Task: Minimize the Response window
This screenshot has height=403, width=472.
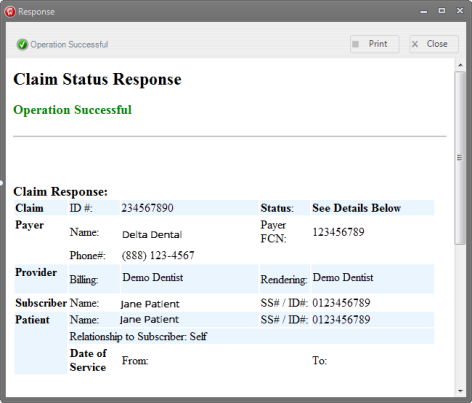Action: click(424, 11)
